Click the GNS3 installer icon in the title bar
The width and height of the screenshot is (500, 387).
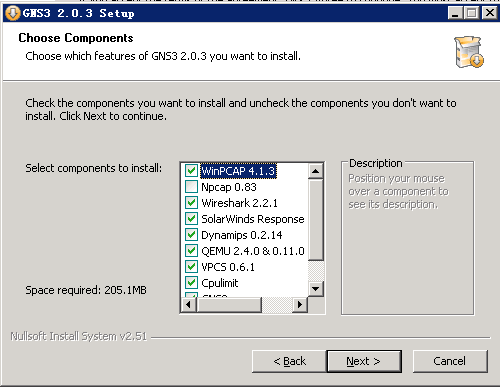13,13
